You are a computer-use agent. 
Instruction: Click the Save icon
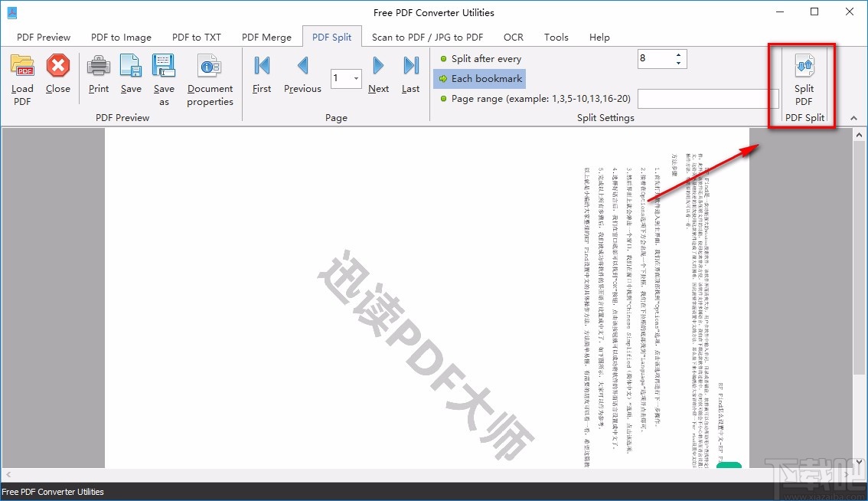[x=131, y=65]
